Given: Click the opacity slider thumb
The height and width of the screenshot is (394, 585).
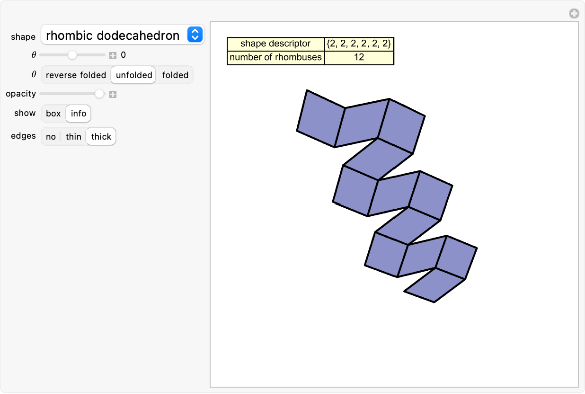Looking at the screenshot, I should (x=99, y=94).
